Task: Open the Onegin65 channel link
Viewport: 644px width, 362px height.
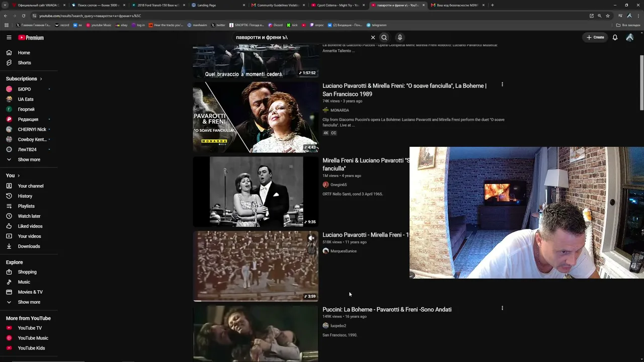Action: (338, 185)
